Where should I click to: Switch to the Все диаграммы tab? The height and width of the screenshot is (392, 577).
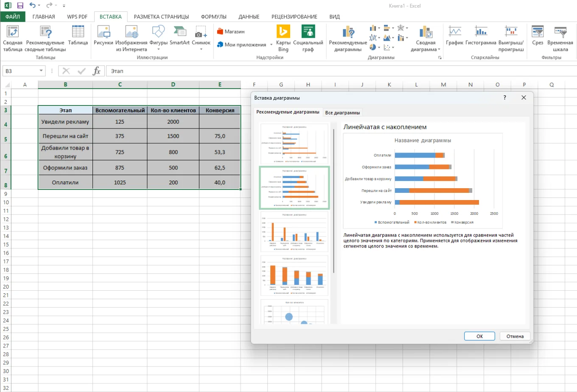click(x=342, y=113)
